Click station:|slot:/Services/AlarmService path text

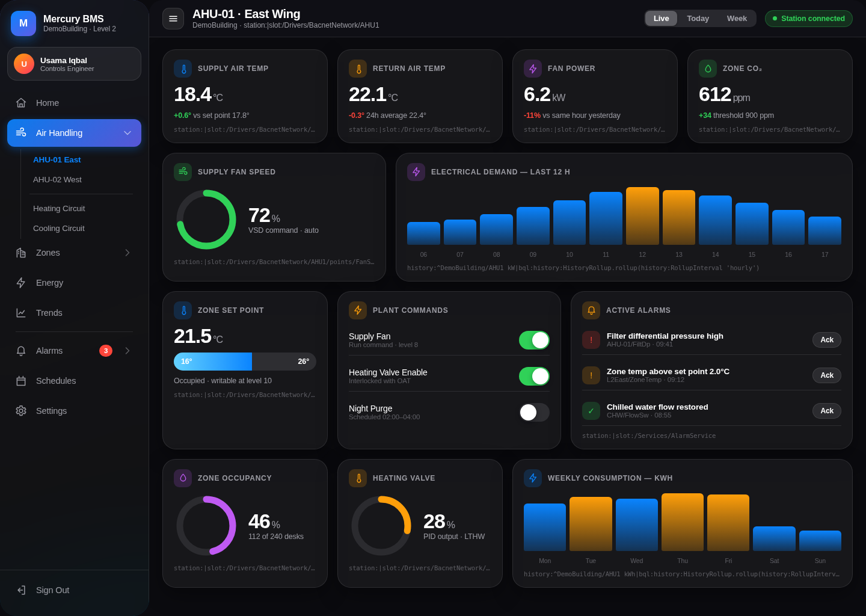(649, 436)
